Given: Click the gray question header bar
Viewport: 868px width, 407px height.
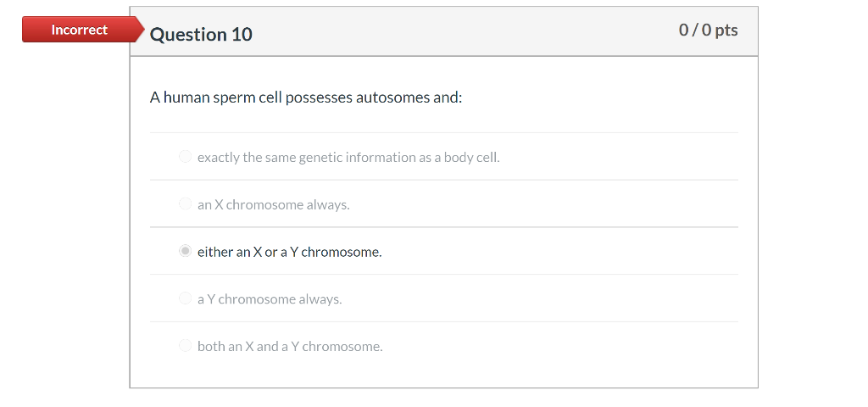Looking at the screenshot, I should (x=444, y=31).
